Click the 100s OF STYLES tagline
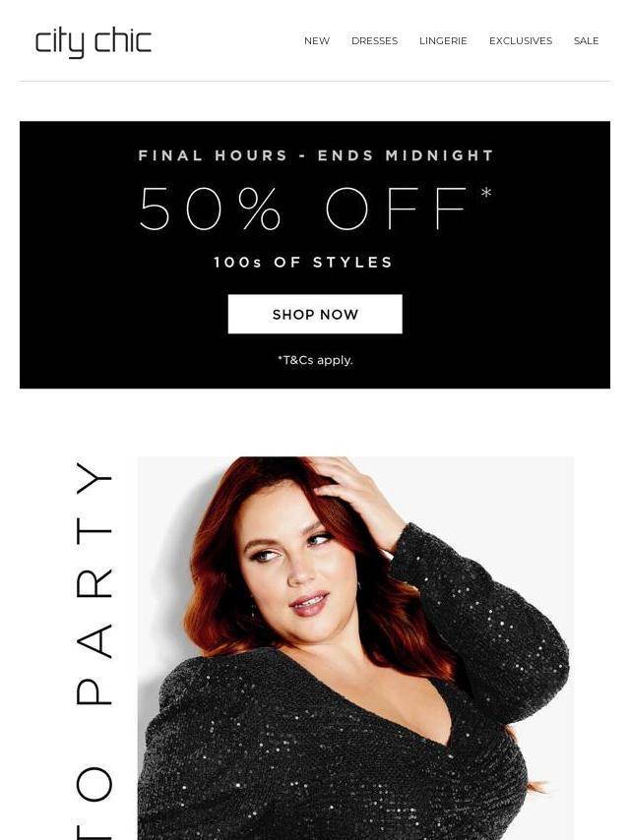 click(x=303, y=263)
